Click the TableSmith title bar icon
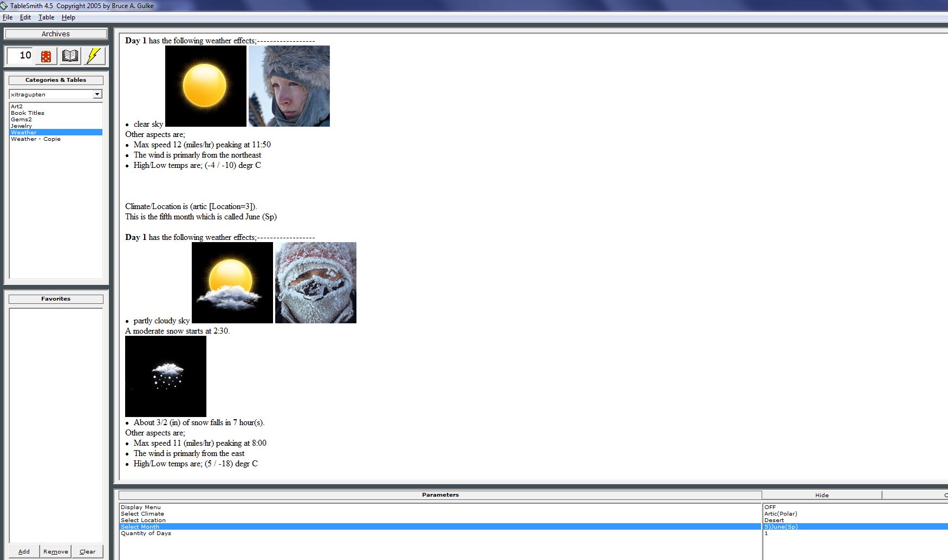The image size is (948, 560). point(4,6)
